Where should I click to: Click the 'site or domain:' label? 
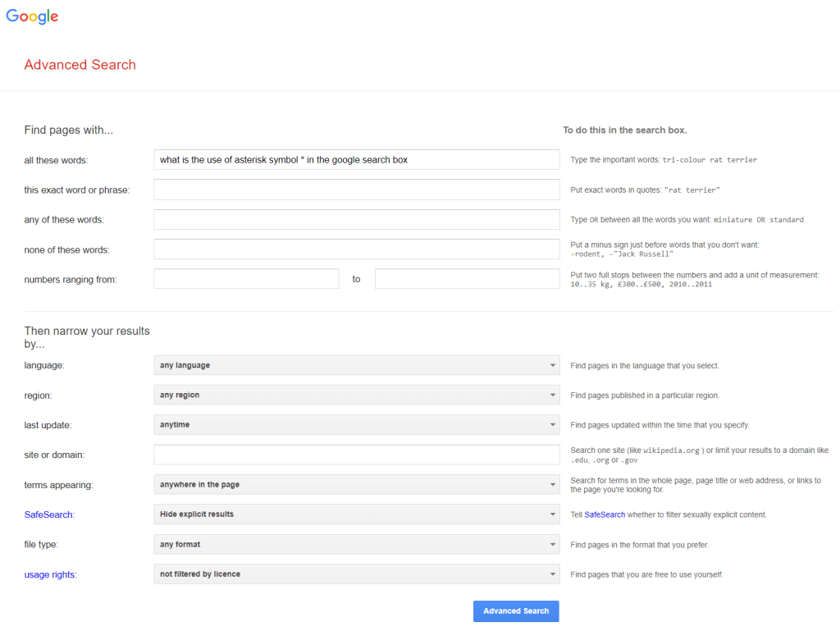(x=54, y=455)
